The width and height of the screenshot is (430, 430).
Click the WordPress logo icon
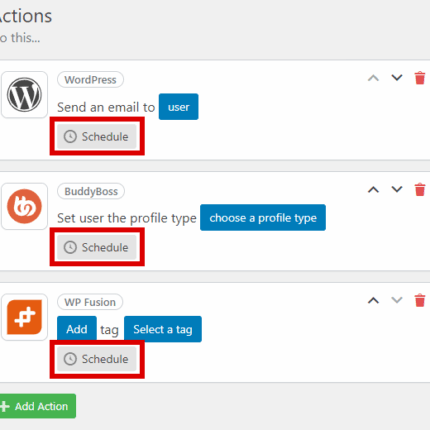click(x=24, y=95)
